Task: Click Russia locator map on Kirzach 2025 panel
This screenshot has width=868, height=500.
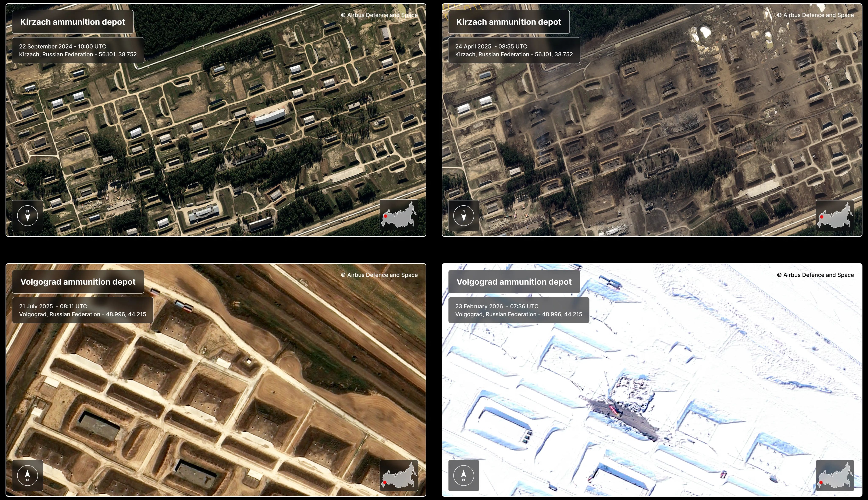Action: [835, 216]
